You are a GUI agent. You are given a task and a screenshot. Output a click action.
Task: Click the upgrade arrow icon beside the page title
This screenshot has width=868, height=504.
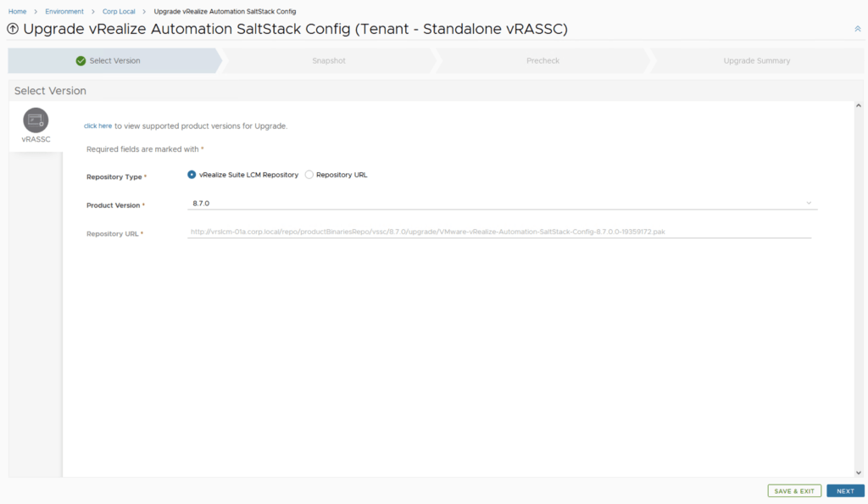point(13,29)
